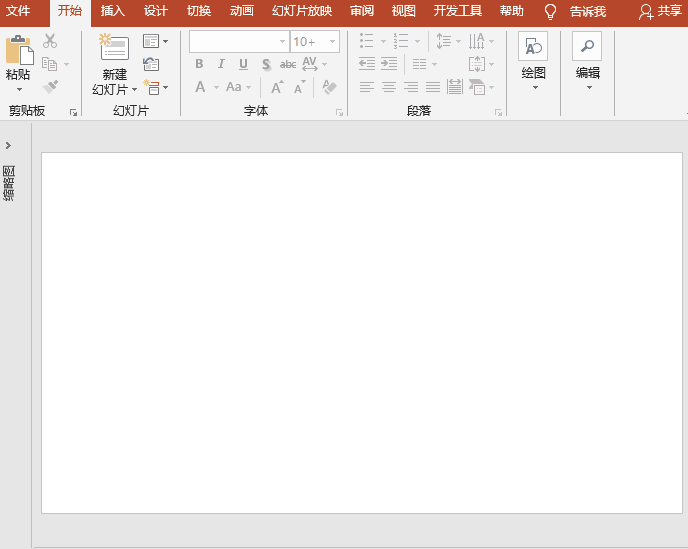Toggle align text right
The image size is (688, 549).
click(411, 87)
